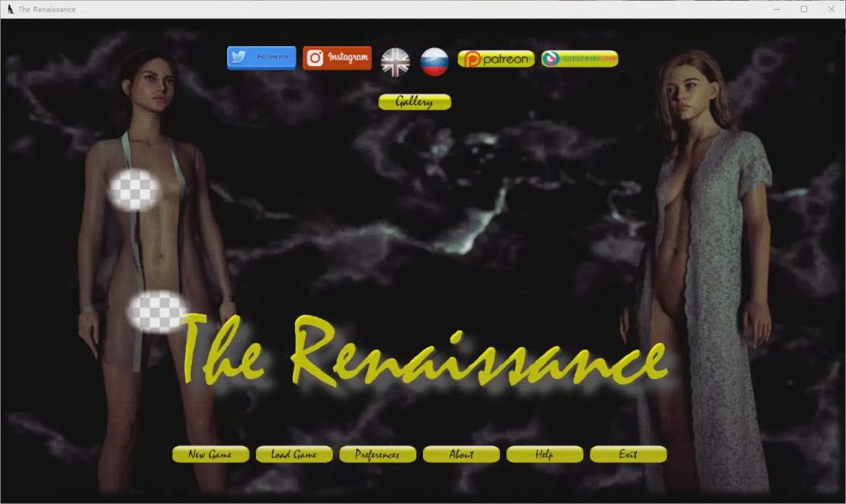Image resolution: width=846 pixels, height=504 pixels.
Task: Show the About page
Action: (x=461, y=454)
